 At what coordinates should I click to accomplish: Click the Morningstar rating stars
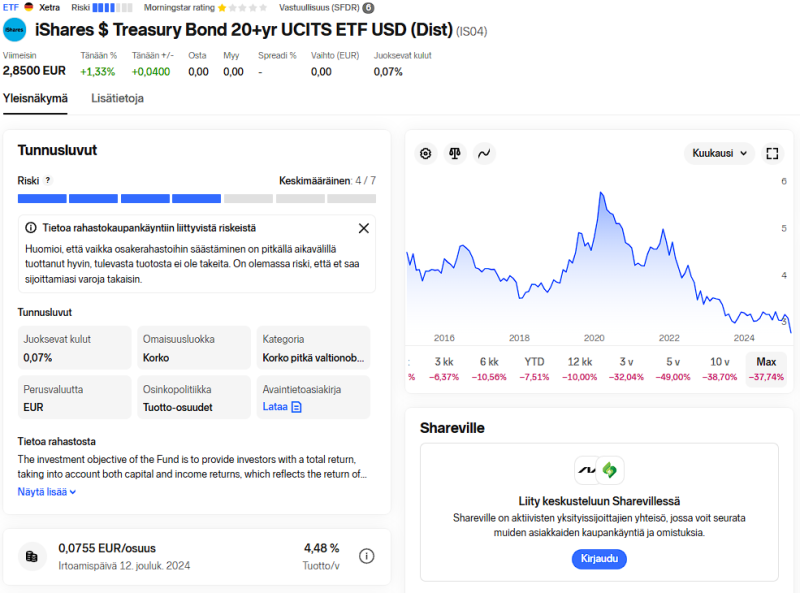click(242, 8)
